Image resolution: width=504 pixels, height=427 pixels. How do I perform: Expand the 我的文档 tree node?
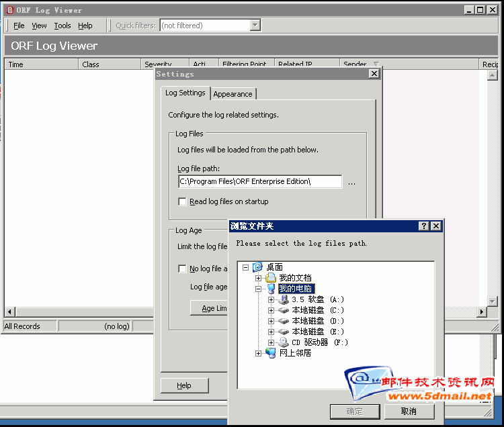point(259,278)
